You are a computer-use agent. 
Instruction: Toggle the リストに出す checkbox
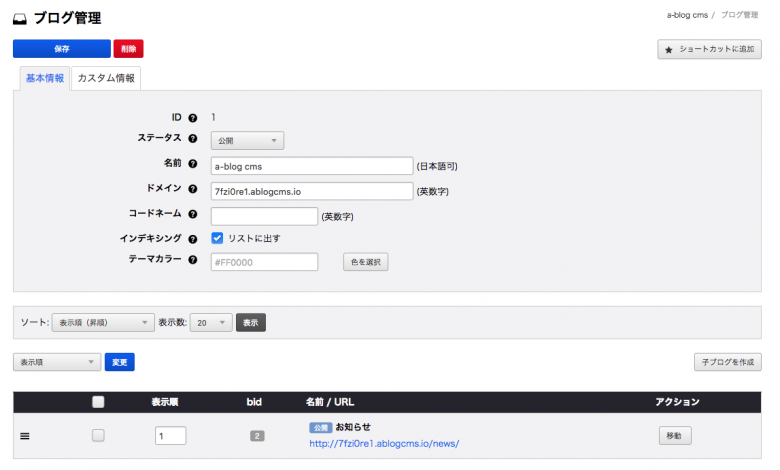tap(217, 239)
